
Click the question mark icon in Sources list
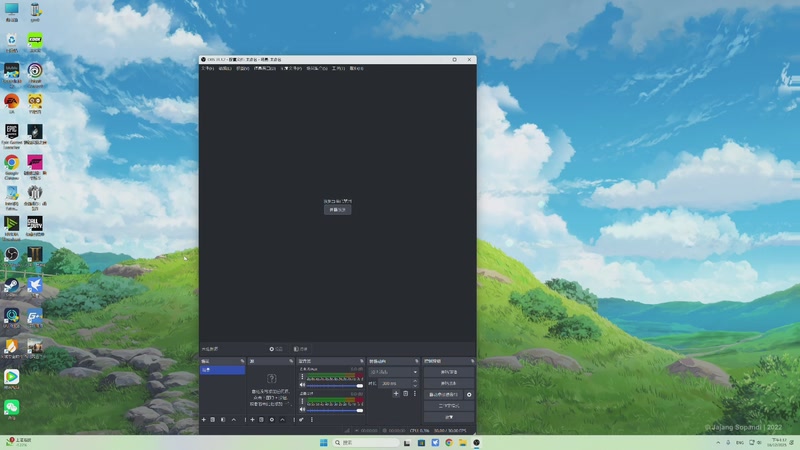[x=271, y=378]
